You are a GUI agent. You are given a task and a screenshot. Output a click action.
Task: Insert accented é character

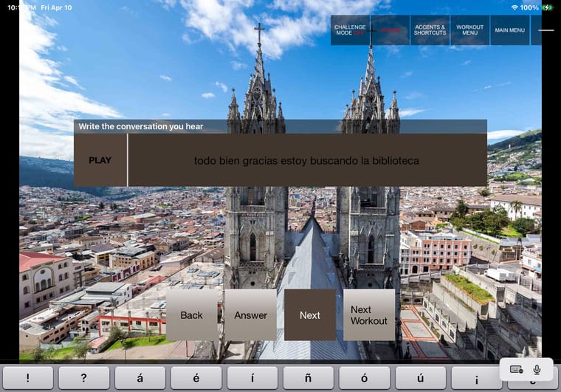tap(196, 378)
